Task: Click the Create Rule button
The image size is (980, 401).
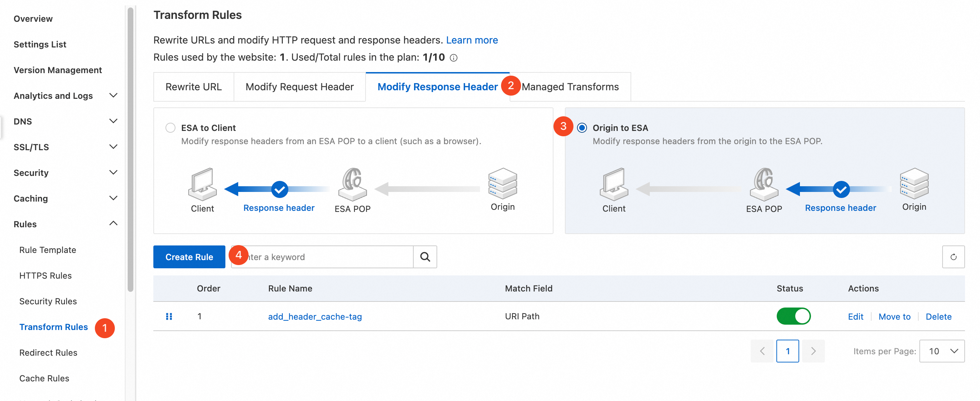Action: pos(189,257)
